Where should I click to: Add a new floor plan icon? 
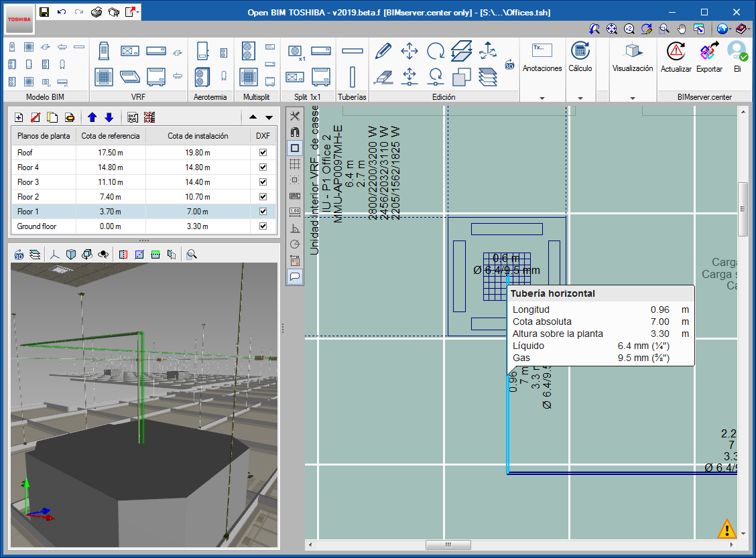click(19, 117)
